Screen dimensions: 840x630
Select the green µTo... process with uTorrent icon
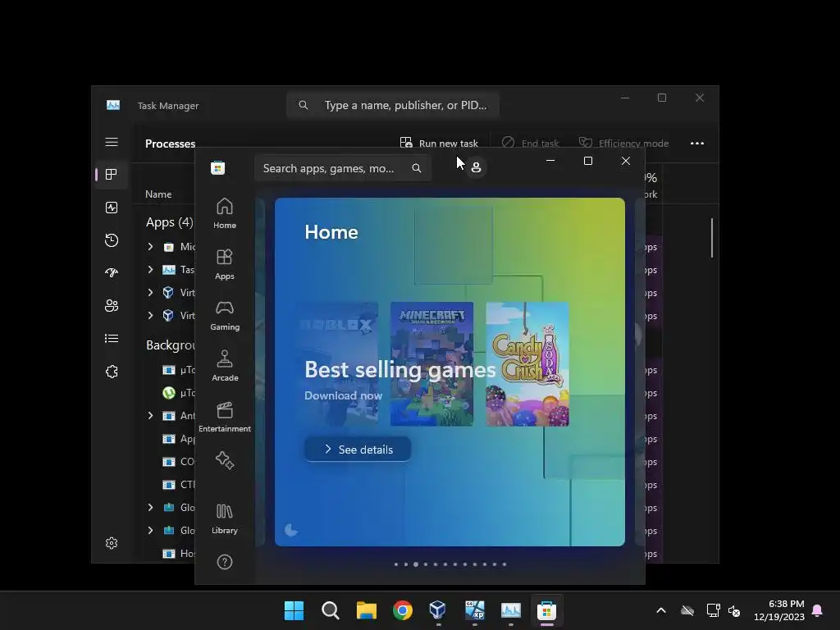click(x=178, y=393)
